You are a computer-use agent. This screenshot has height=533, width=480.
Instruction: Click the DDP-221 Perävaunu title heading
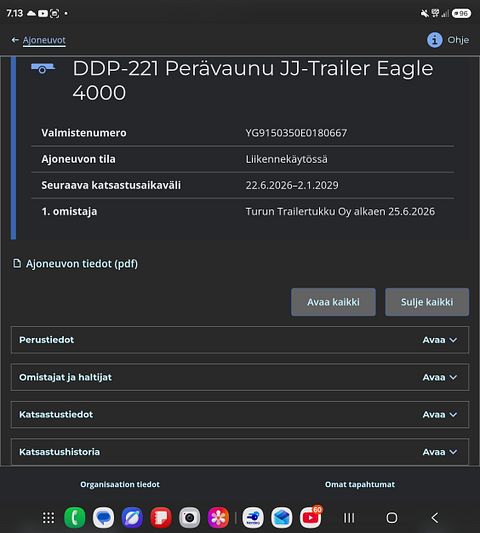pyautogui.click(x=253, y=80)
